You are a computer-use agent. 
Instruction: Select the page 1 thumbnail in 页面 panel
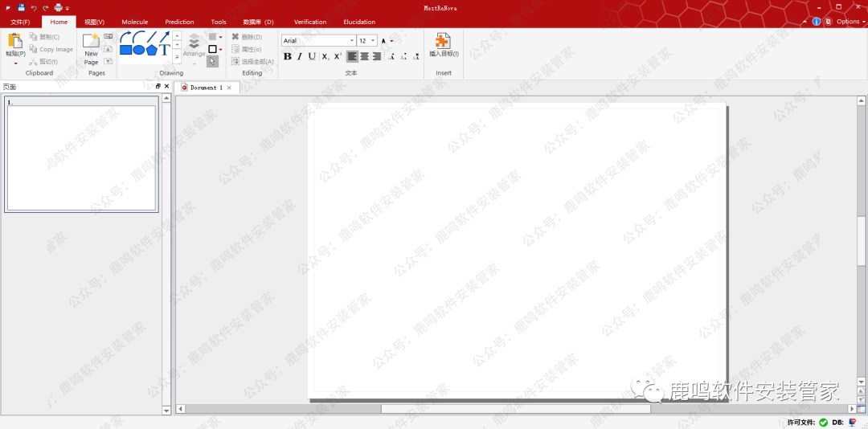tap(81, 157)
